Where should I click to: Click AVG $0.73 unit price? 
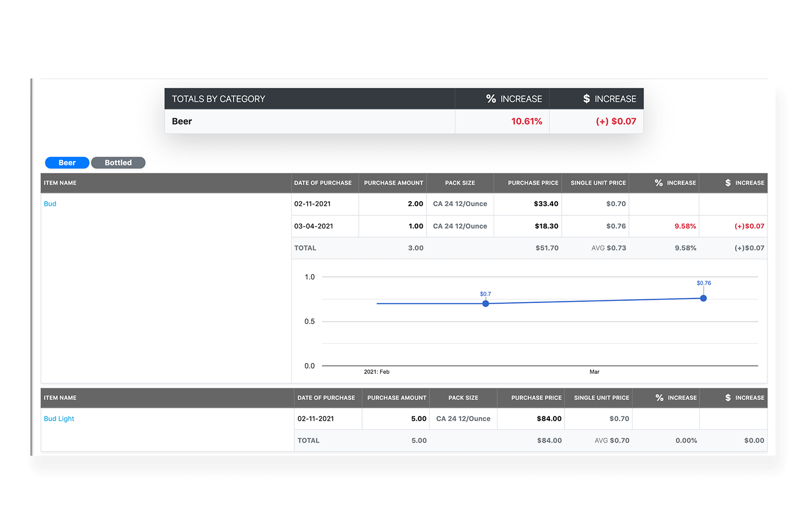609,248
